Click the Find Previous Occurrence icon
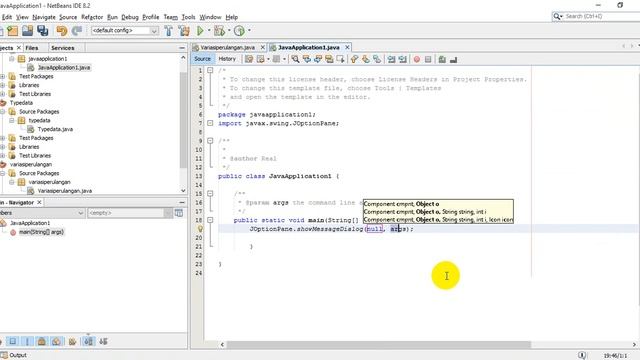This screenshot has height=360, width=640. [307, 60]
